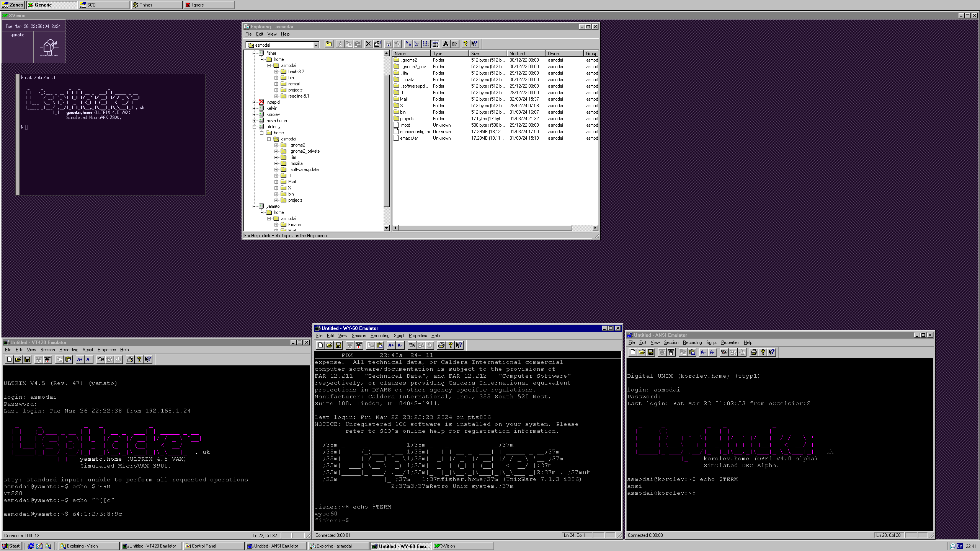Screen dimensions: 980x551
Task: Click the Name column header in file list
Action: (412, 54)
